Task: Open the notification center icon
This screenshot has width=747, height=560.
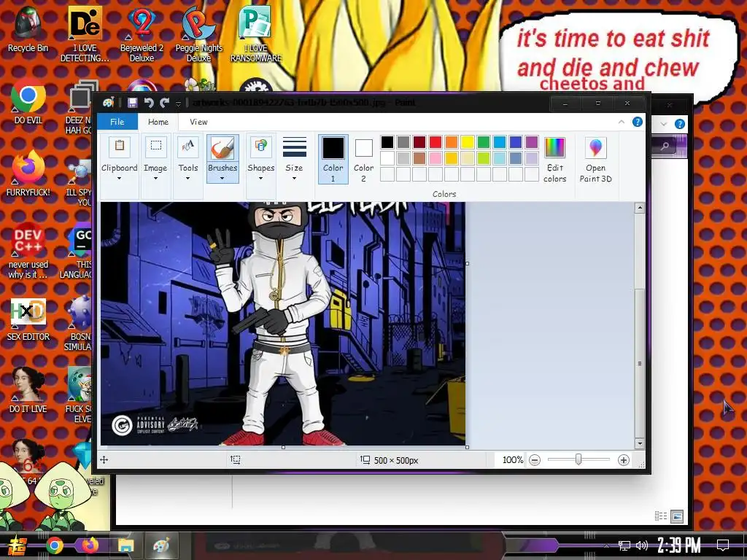Action: 723,545
